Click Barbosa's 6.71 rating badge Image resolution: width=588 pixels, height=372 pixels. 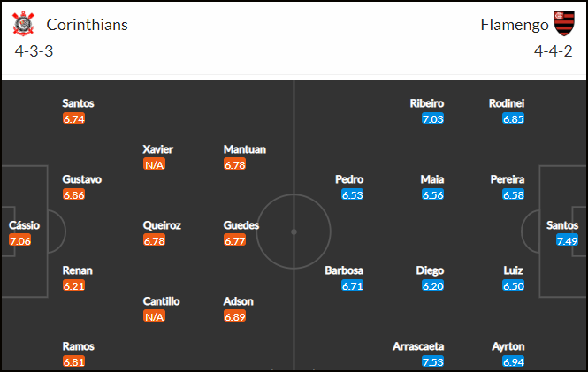[x=353, y=285]
